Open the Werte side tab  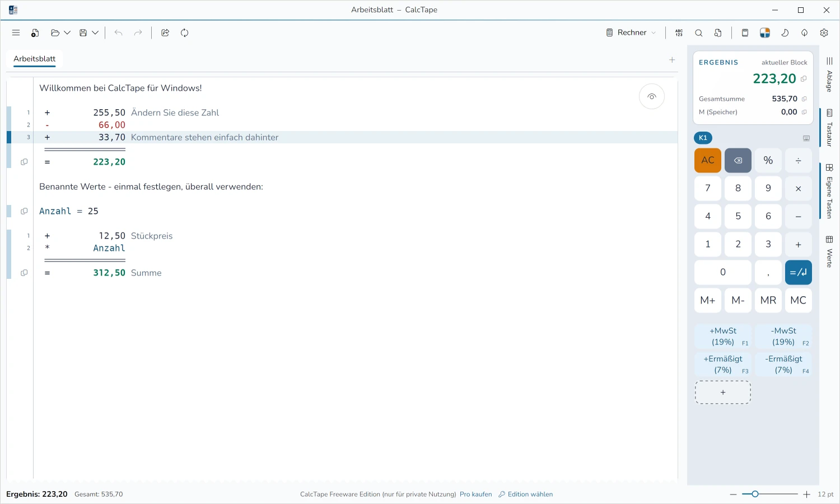pos(829,251)
